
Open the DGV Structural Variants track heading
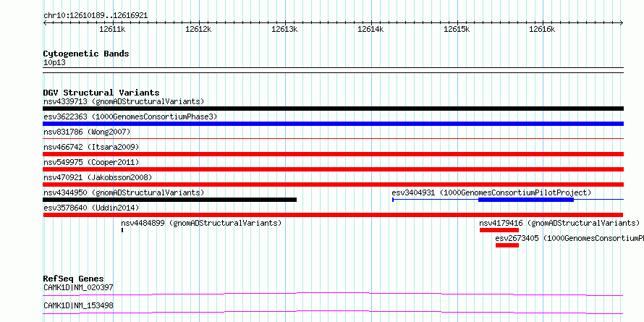[101, 93]
